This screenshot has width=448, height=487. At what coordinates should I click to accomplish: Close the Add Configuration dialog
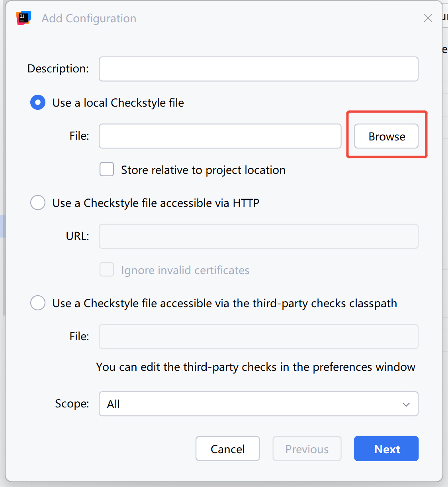(x=428, y=18)
